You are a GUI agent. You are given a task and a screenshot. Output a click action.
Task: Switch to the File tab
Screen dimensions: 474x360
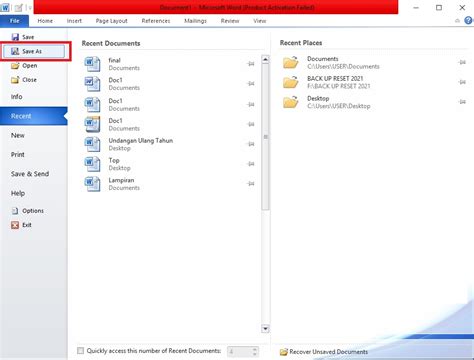14,21
